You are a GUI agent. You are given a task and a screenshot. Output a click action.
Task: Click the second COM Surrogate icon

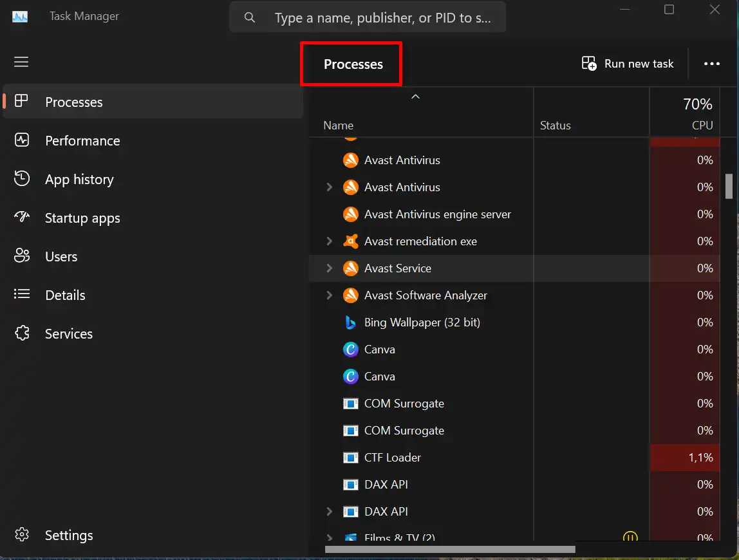pyautogui.click(x=350, y=431)
